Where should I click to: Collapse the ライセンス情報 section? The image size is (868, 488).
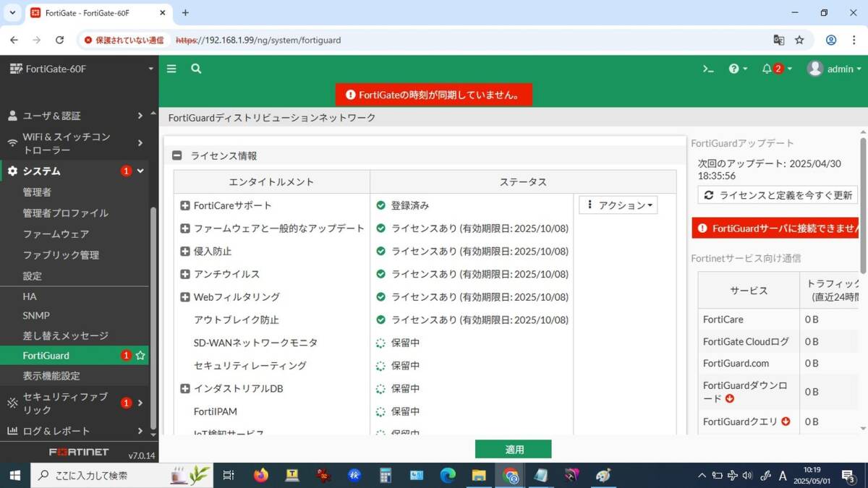click(176, 155)
